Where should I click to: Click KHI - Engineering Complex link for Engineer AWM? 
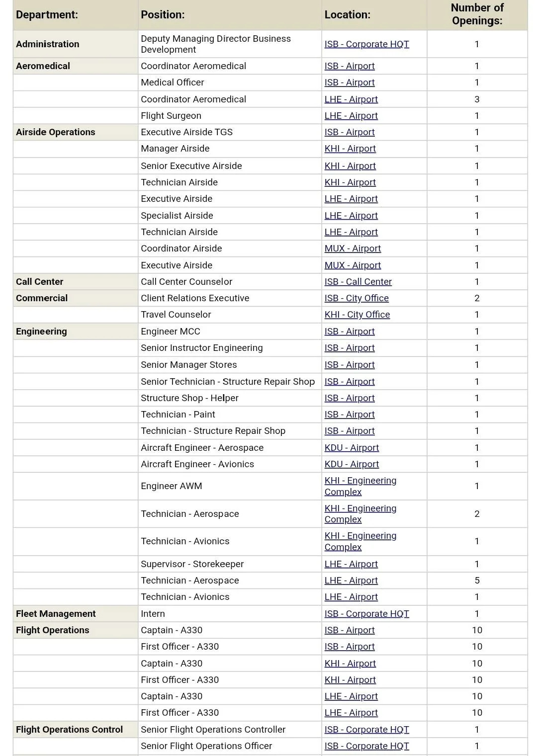360,486
